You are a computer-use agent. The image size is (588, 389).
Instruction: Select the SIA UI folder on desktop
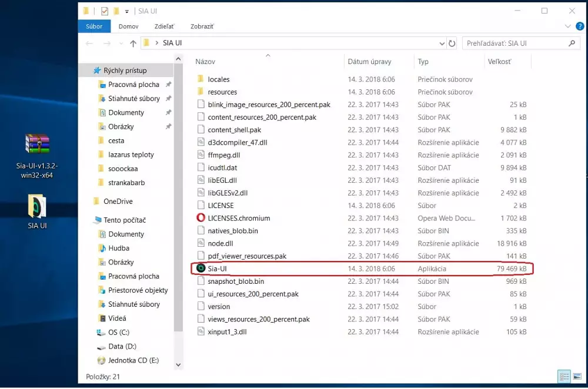[37, 207]
